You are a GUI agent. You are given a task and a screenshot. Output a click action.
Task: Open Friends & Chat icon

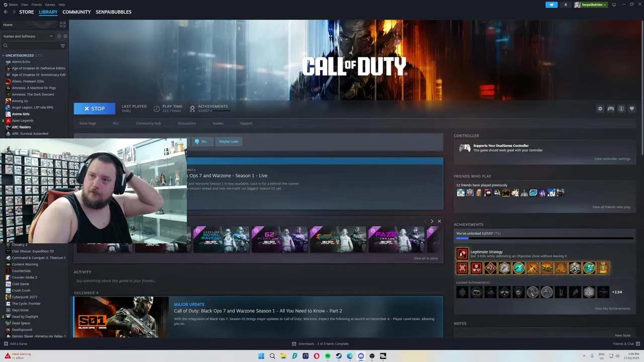coord(638,344)
